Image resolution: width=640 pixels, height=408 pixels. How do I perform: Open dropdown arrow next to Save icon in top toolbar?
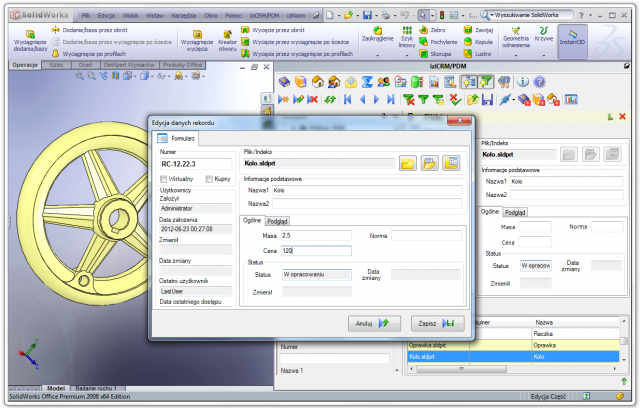click(x=376, y=16)
